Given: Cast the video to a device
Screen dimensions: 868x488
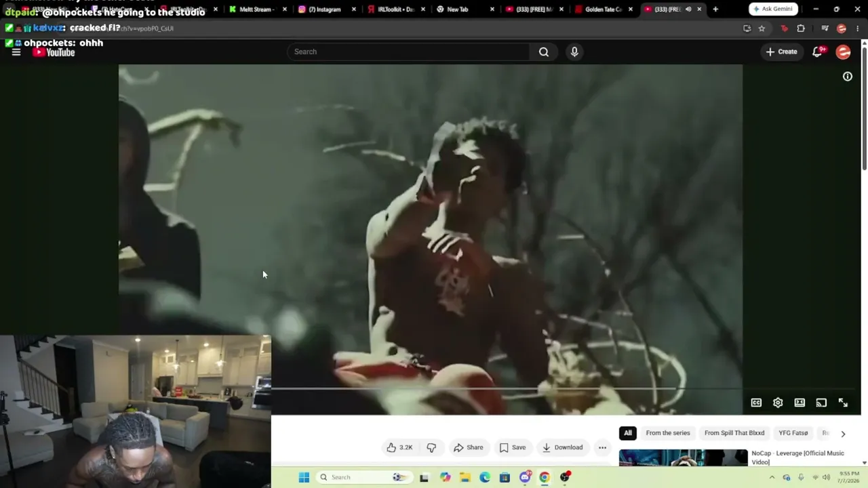Looking at the screenshot, I should click(x=821, y=403).
